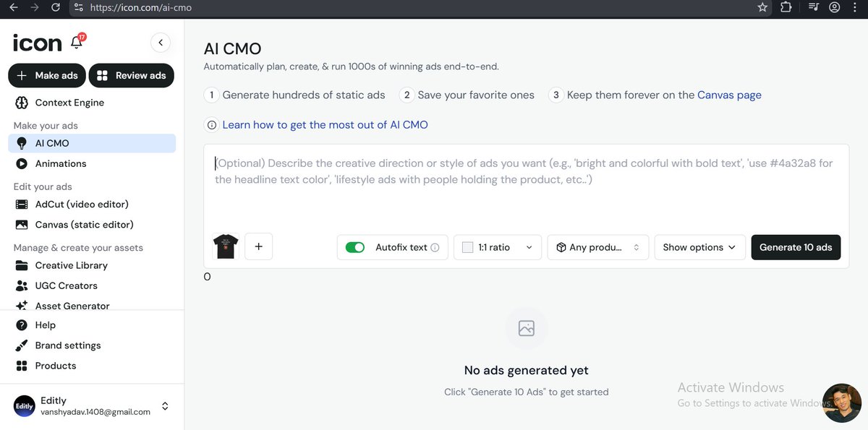This screenshot has width=868, height=430.
Task: Click the Canvas static editor image icon
Action: pyautogui.click(x=22, y=225)
